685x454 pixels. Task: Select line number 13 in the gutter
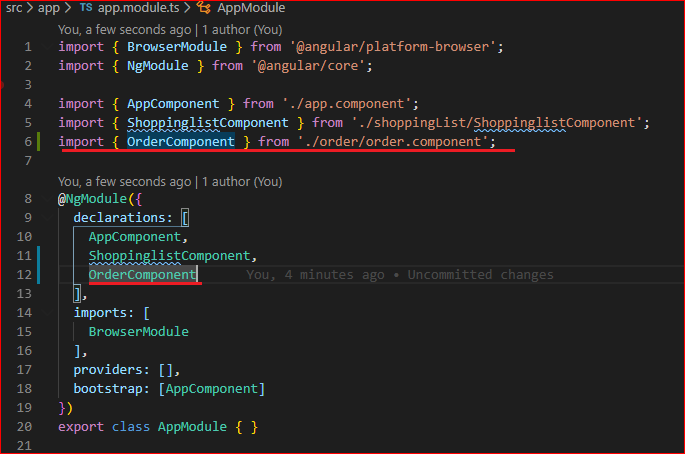point(24,294)
